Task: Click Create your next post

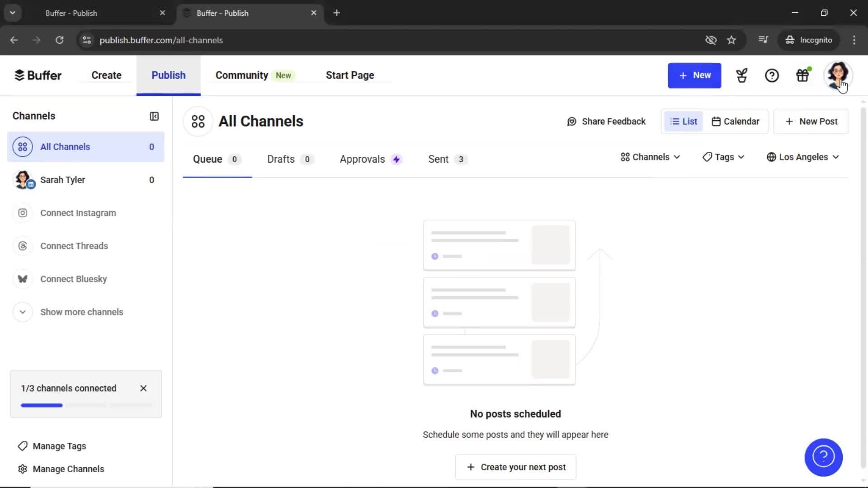Action: tap(515, 467)
